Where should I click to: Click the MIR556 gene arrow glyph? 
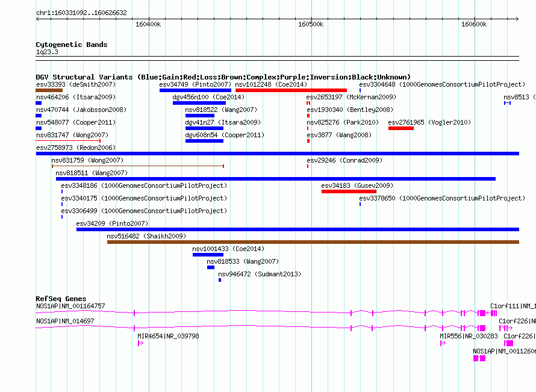443,343
